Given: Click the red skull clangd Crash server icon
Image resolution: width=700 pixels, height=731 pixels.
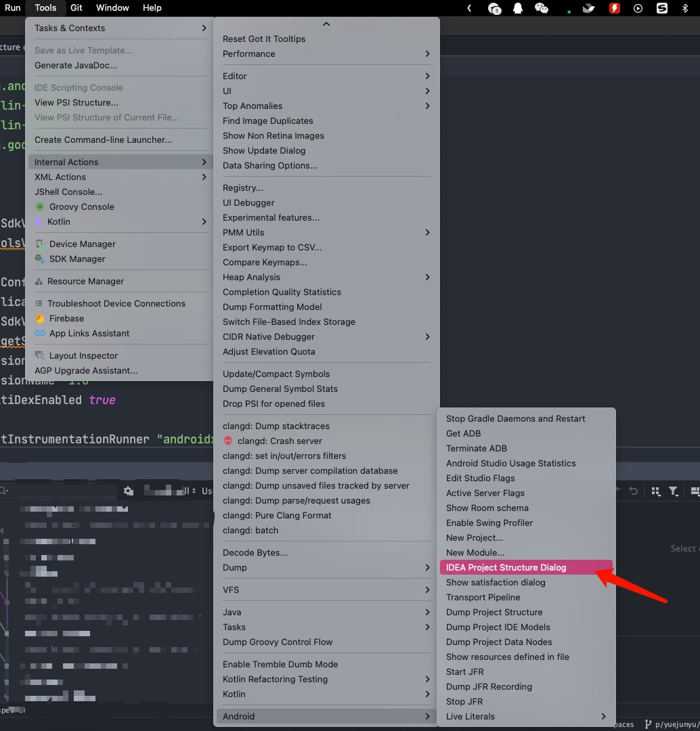Looking at the screenshot, I should point(228,441).
